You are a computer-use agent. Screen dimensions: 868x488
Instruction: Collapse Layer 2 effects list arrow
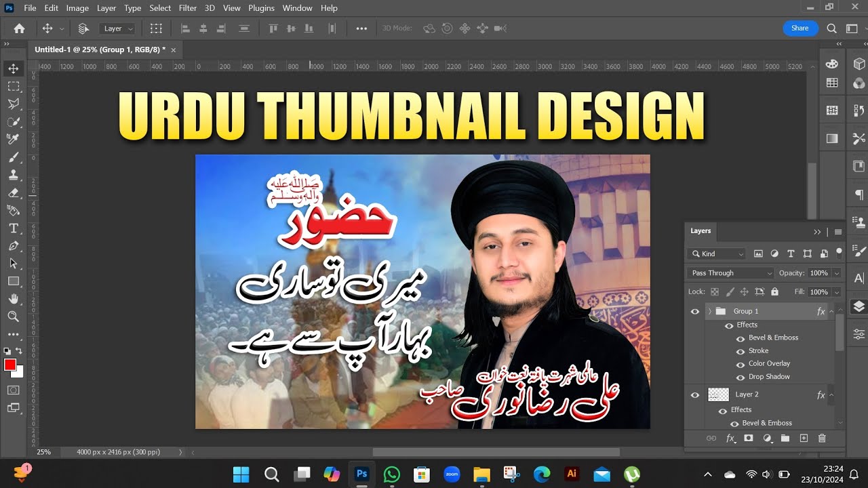[x=831, y=394]
